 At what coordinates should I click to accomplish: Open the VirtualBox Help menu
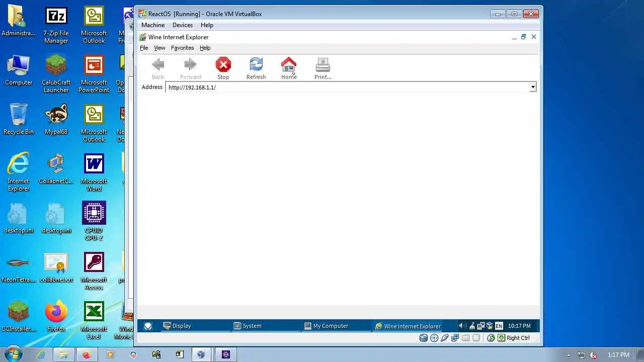pyautogui.click(x=207, y=25)
